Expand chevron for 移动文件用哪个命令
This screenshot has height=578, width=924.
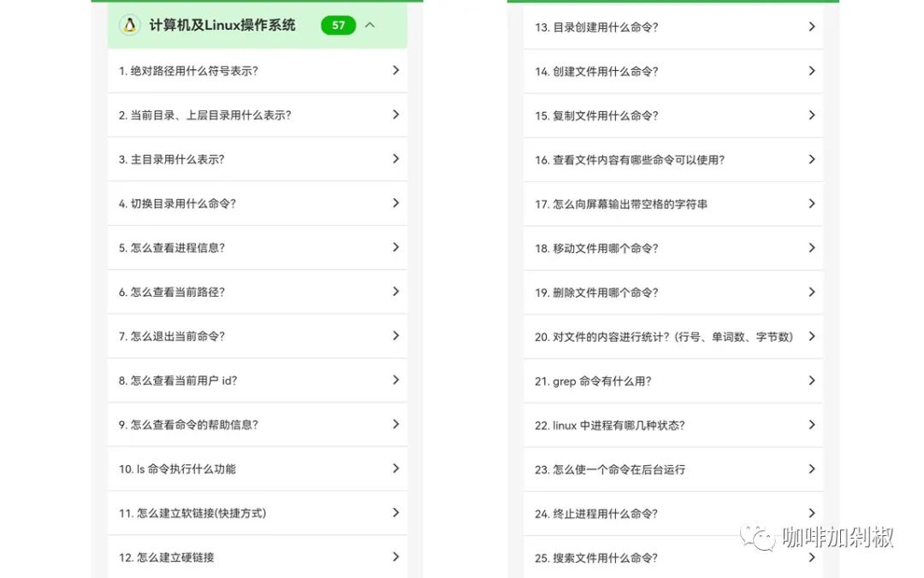812,247
